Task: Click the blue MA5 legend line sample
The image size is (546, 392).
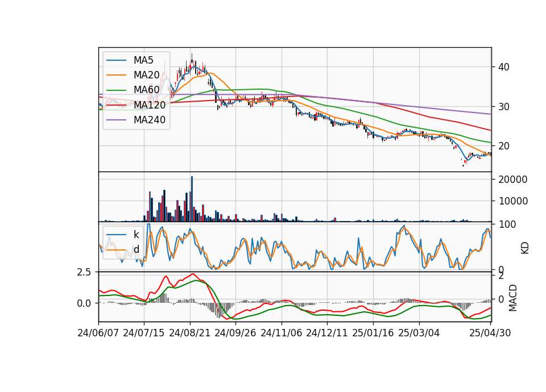Action: tap(116, 60)
